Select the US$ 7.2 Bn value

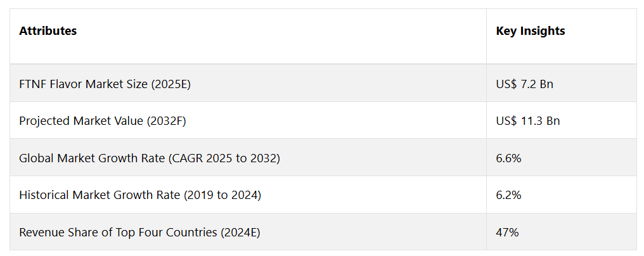[524, 84]
